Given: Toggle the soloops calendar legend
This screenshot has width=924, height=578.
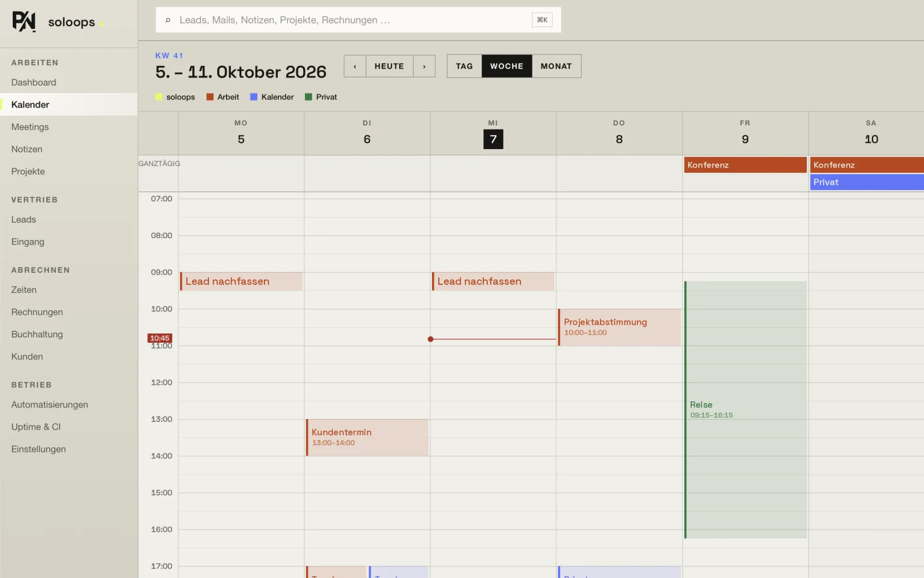Looking at the screenshot, I should tap(175, 97).
